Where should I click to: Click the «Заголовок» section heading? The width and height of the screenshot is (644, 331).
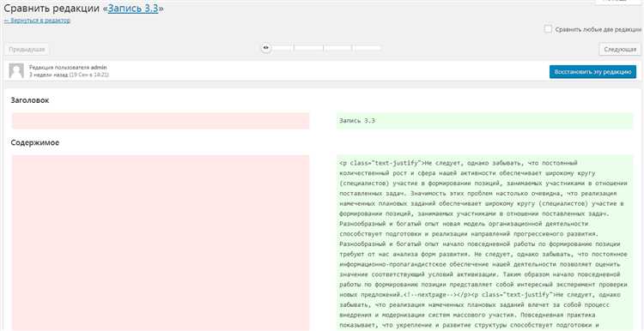[x=30, y=100]
